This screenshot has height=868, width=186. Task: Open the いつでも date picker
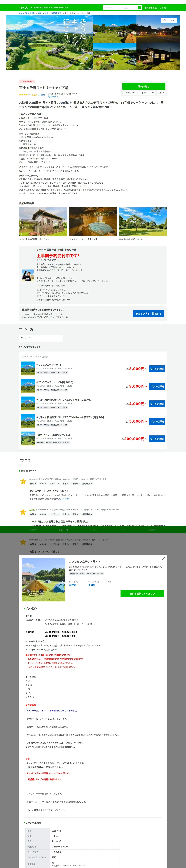coord(41,338)
